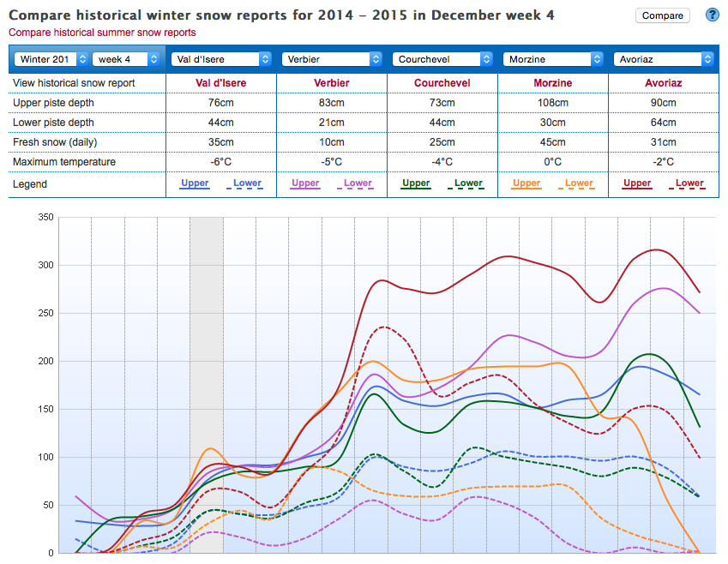Toggle Val d'Isere Lower legend line

pyautogui.click(x=247, y=183)
